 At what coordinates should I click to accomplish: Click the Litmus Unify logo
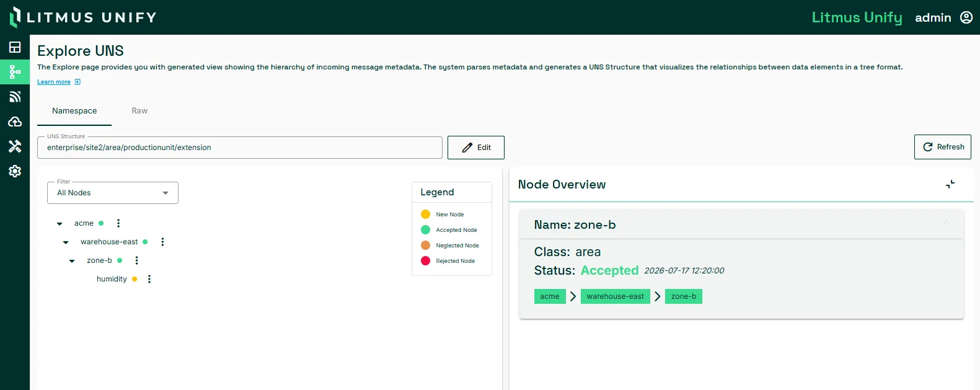(83, 17)
